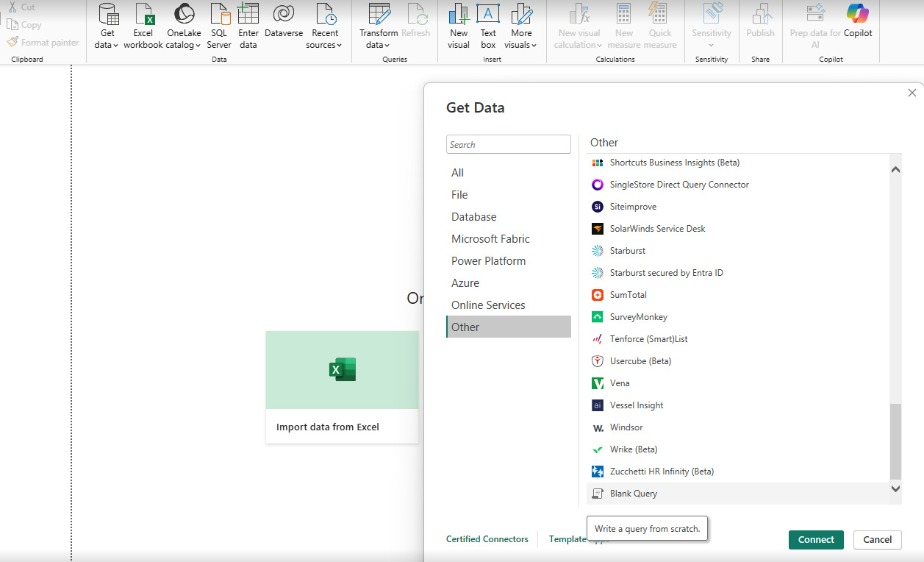Select the File category
This screenshot has height=562, width=924.
tap(509, 195)
